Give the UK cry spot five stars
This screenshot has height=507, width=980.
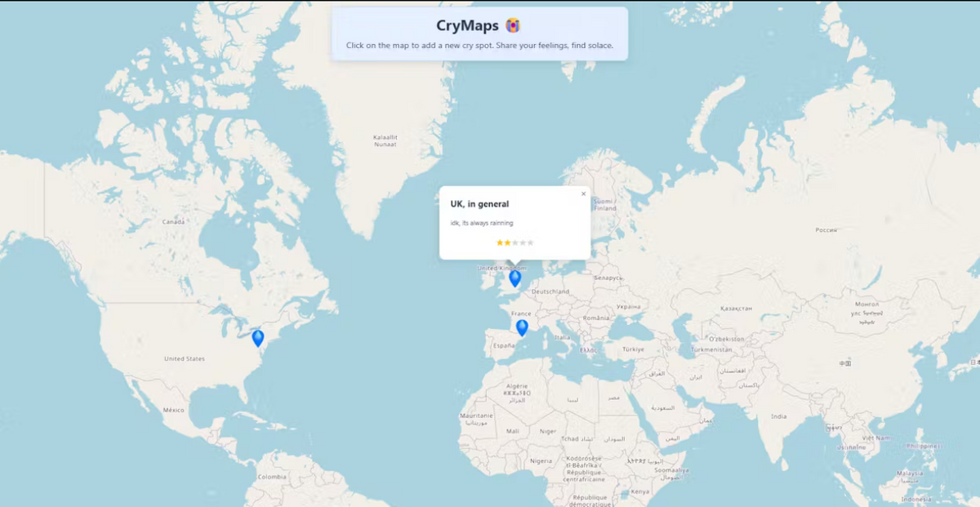point(529,242)
